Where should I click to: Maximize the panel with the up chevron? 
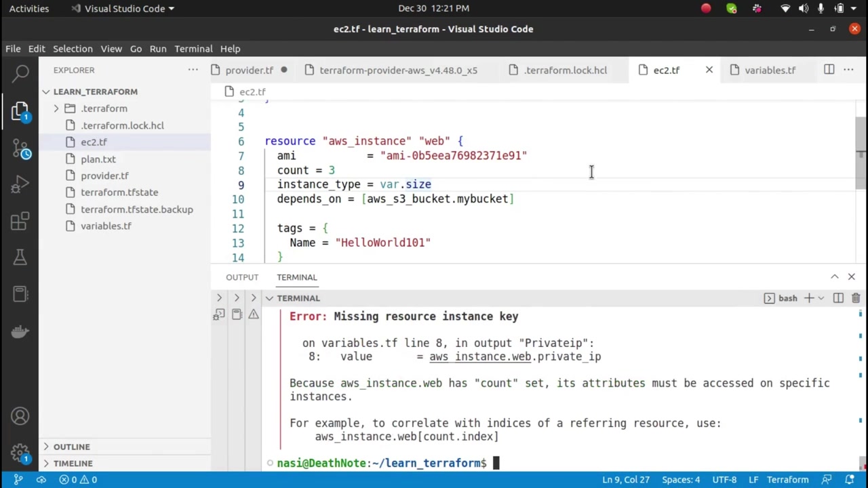pos(835,277)
